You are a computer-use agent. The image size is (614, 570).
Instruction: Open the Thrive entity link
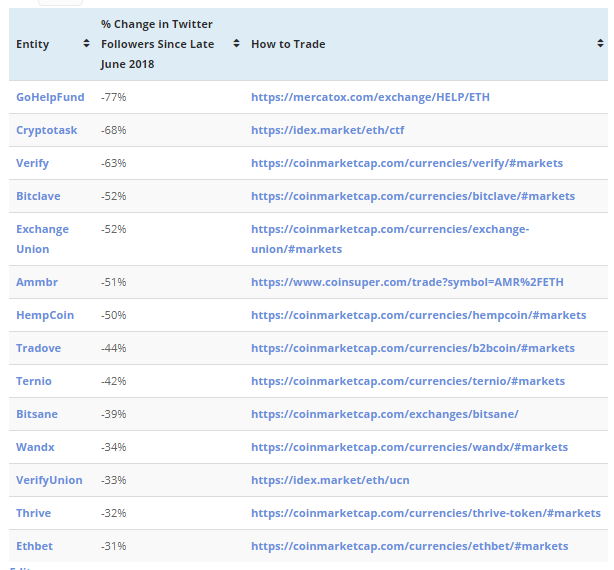[x=33, y=513]
